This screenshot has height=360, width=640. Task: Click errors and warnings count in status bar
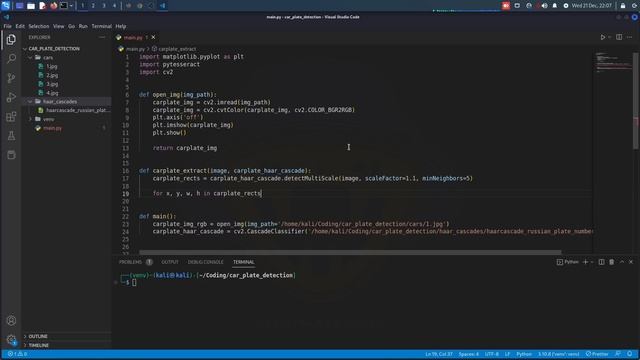[x=17, y=354]
